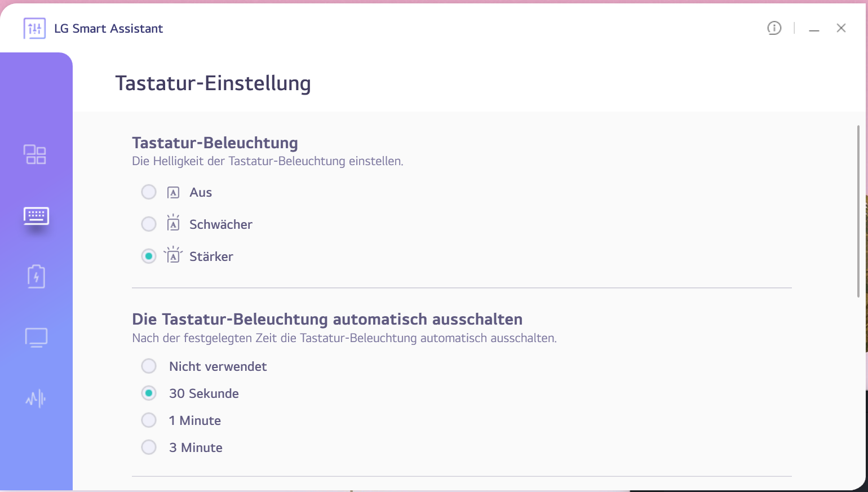Set auto-off to 1 Minute

coord(149,420)
